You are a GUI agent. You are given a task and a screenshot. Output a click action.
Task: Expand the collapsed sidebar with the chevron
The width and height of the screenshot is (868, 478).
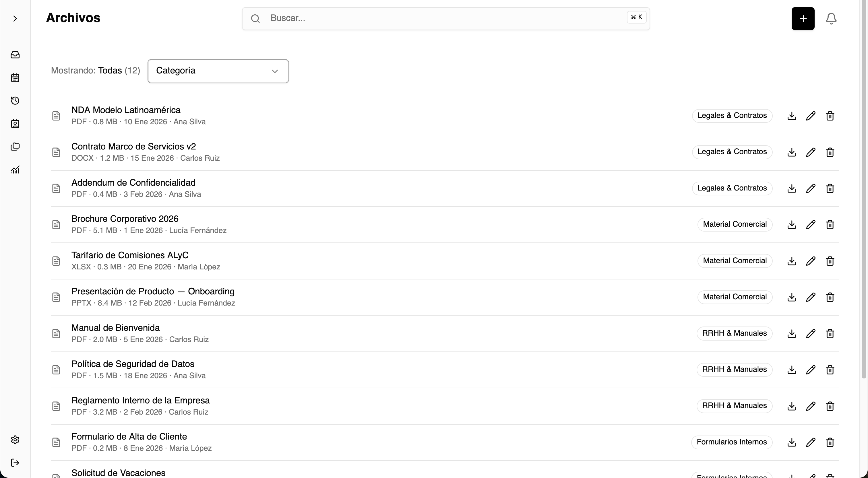tap(15, 19)
